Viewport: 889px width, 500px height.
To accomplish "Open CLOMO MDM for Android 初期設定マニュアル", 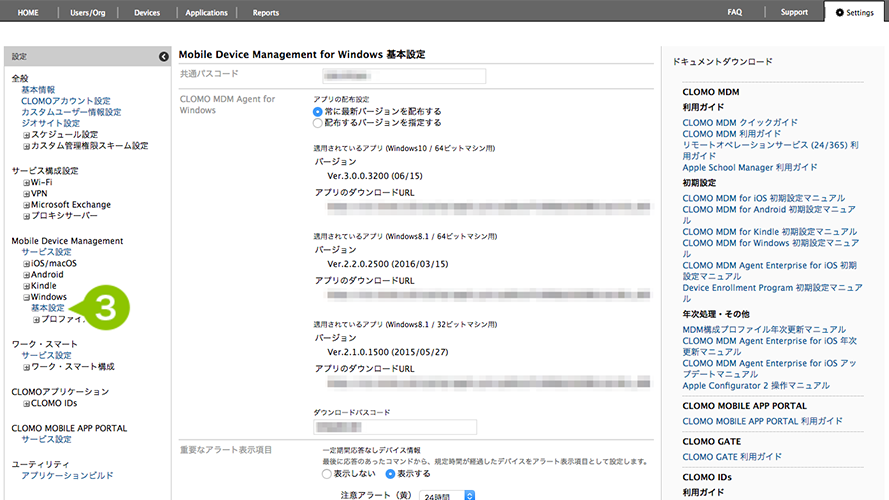I will click(769, 215).
